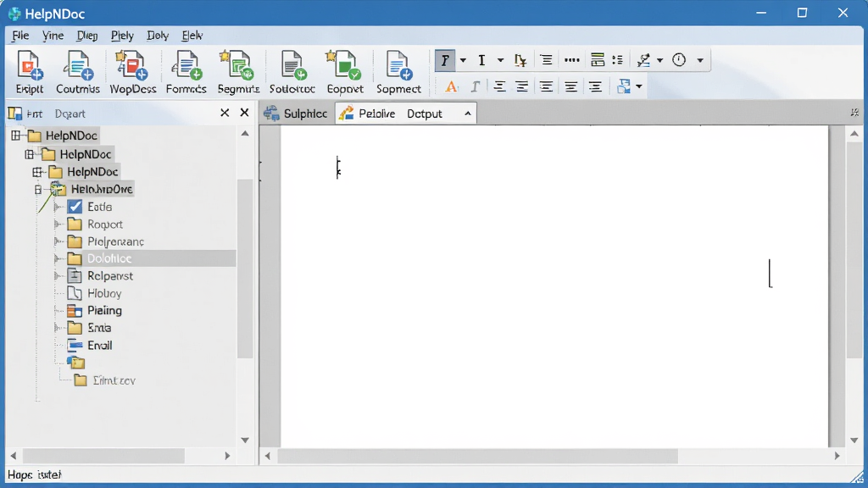Viewport: 868px width, 488px height.
Task: Click the blue insert object icon
Action: [624, 86]
